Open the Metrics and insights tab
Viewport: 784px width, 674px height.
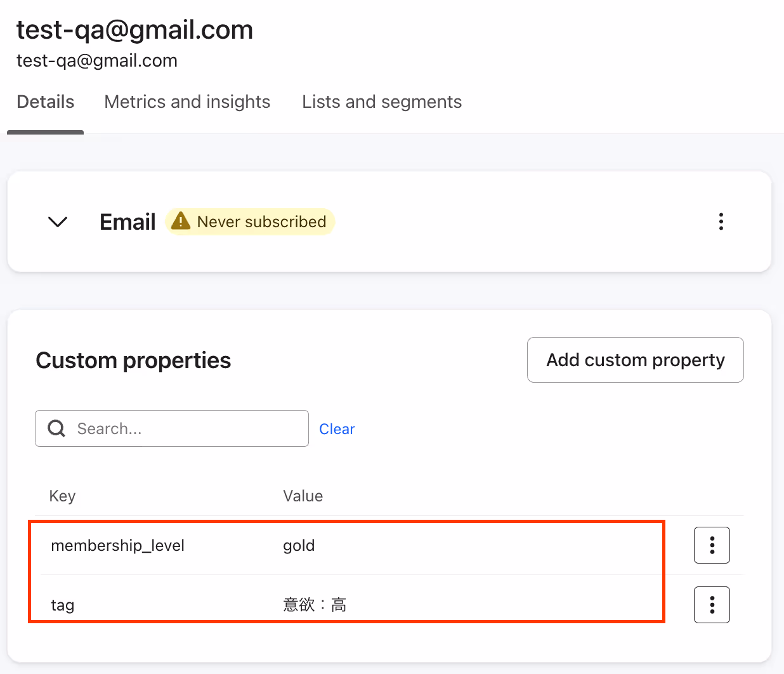click(x=187, y=102)
